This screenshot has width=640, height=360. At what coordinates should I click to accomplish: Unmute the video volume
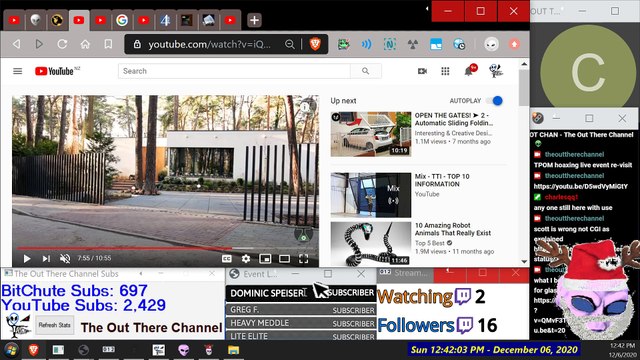65,258
